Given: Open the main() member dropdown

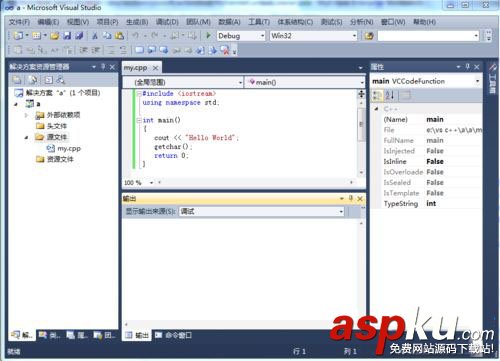Looking at the screenshot, I should pyautogui.click(x=362, y=82).
